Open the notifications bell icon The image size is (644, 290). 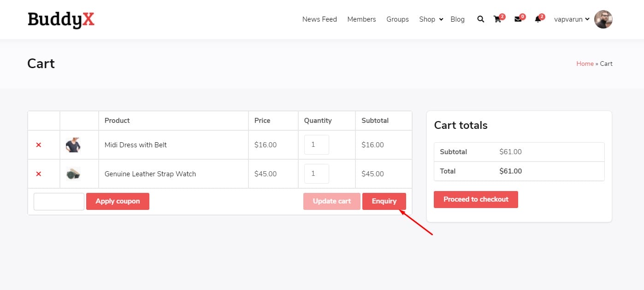click(x=538, y=19)
